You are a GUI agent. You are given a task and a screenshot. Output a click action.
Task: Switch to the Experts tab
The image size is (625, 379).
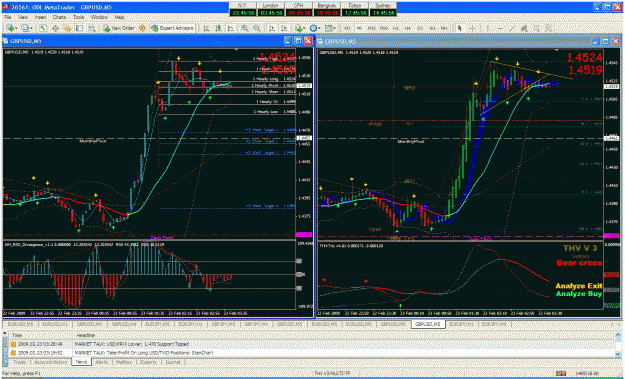coord(147,362)
